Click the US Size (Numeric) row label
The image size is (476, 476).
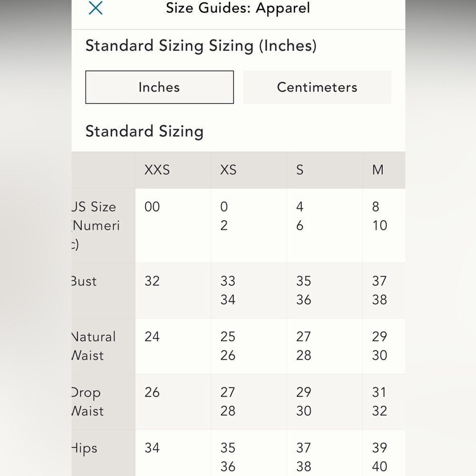96,226
